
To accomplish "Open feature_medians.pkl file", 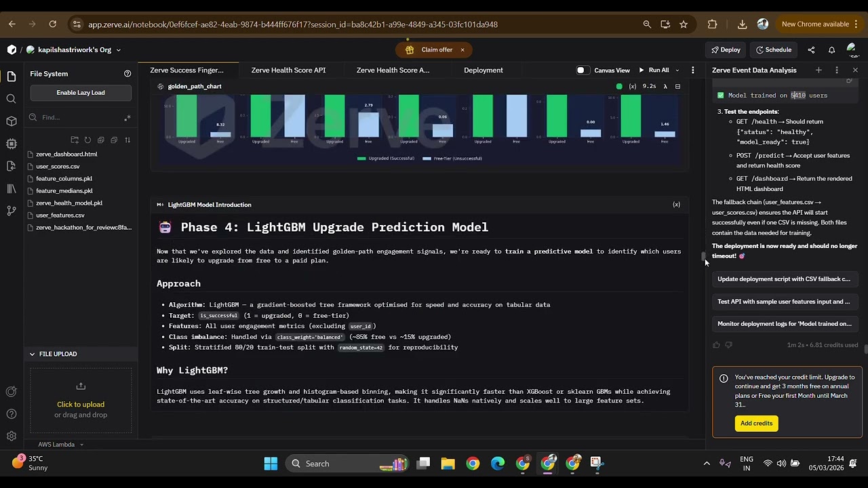I will pos(64,190).
